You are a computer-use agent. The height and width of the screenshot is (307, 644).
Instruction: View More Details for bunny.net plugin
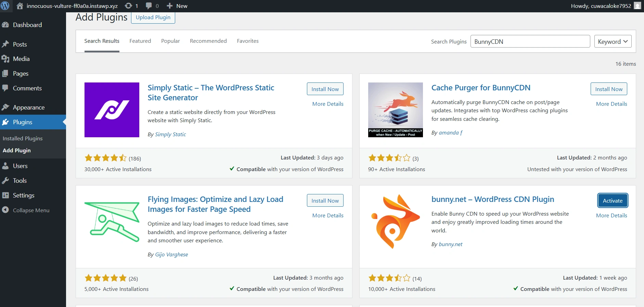611,216
